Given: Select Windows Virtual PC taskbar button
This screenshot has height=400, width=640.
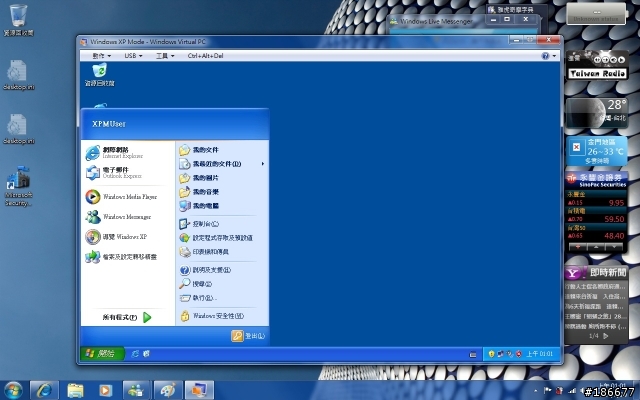Looking at the screenshot, I should 199,391.
